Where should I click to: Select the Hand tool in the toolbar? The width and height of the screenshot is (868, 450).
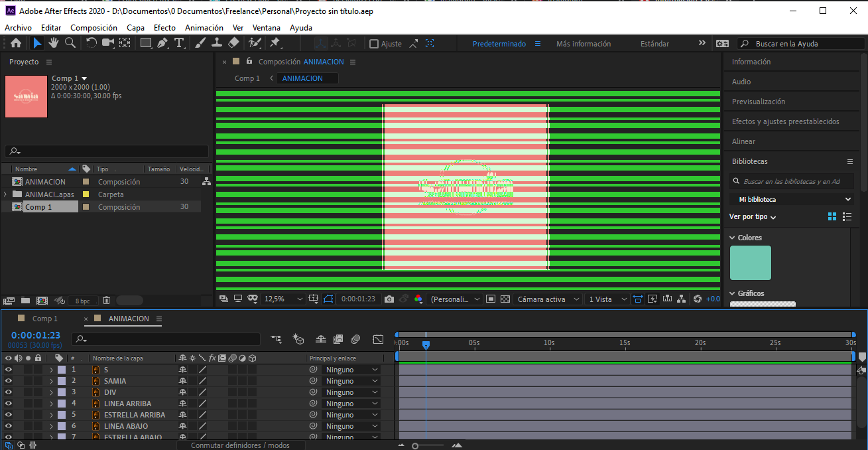click(x=53, y=44)
